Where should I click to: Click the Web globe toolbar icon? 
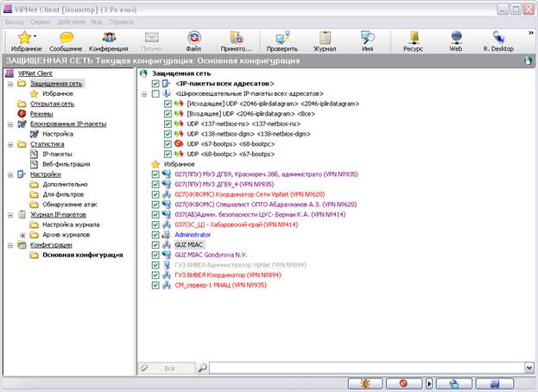(456, 37)
